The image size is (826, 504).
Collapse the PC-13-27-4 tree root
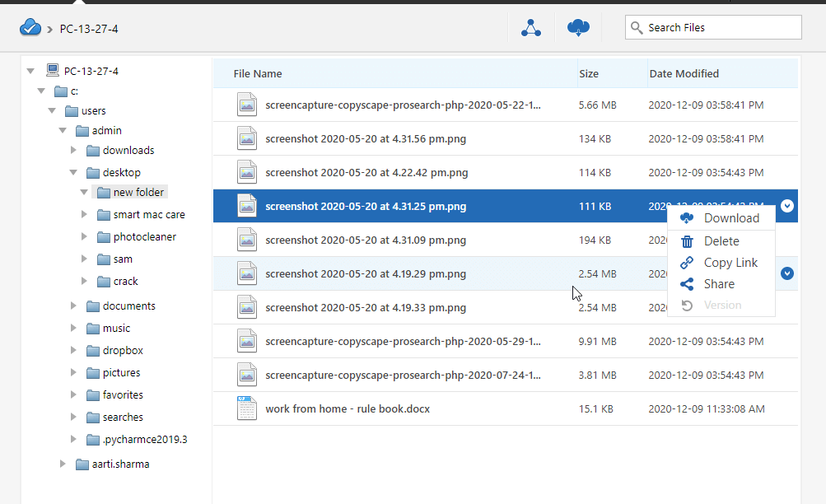30,71
